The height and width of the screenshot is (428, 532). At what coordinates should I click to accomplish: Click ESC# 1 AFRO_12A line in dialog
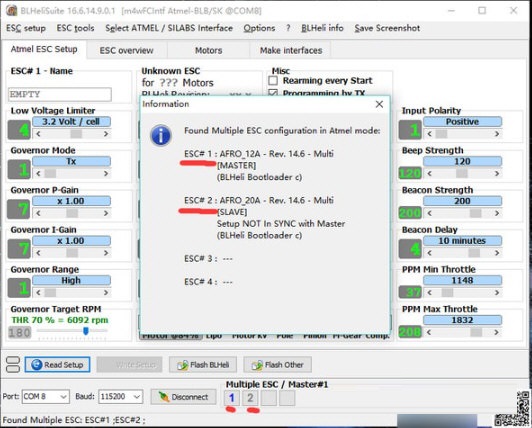259,154
